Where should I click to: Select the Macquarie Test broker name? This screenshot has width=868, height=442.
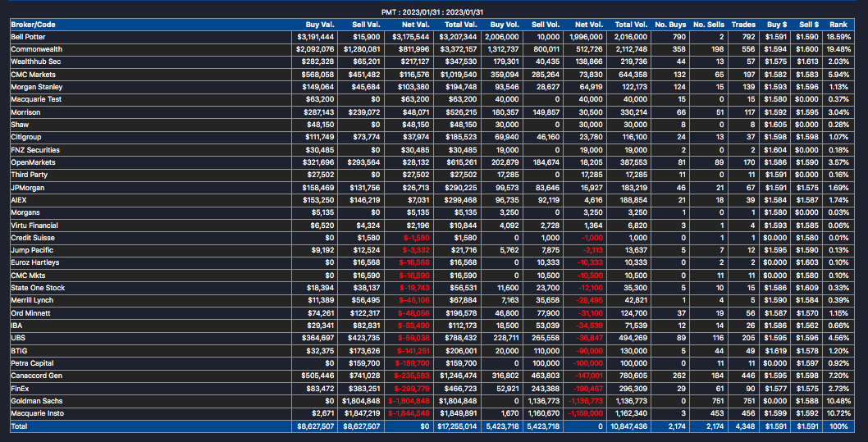pyautogui.click(x=36, y=99)
